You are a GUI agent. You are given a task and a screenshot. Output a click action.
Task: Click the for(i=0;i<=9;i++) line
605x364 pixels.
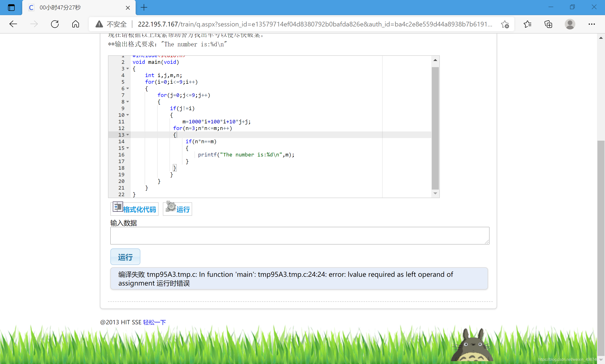171,82
